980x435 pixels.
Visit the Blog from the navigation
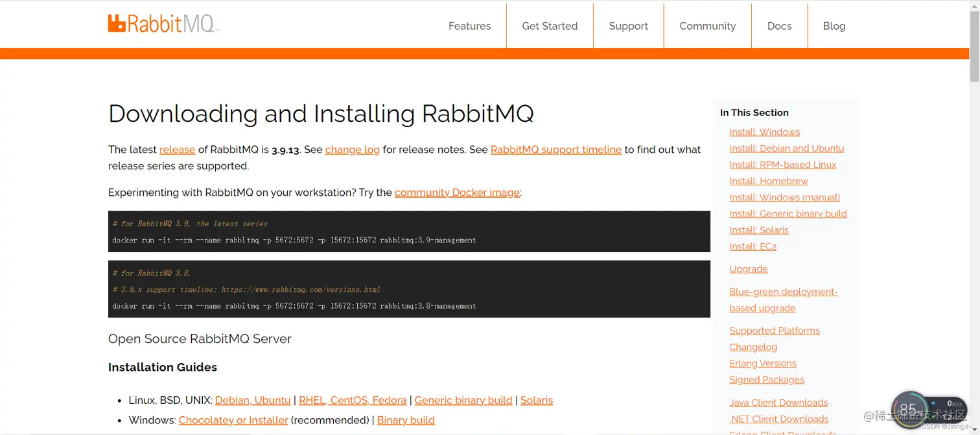pos(834,26)
